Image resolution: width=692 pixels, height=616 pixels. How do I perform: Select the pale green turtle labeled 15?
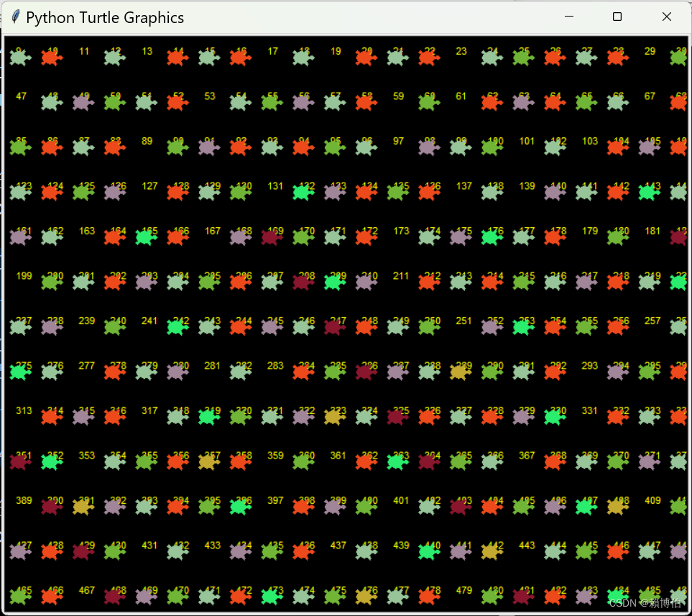pyautogui.click(x=208, y=57)
